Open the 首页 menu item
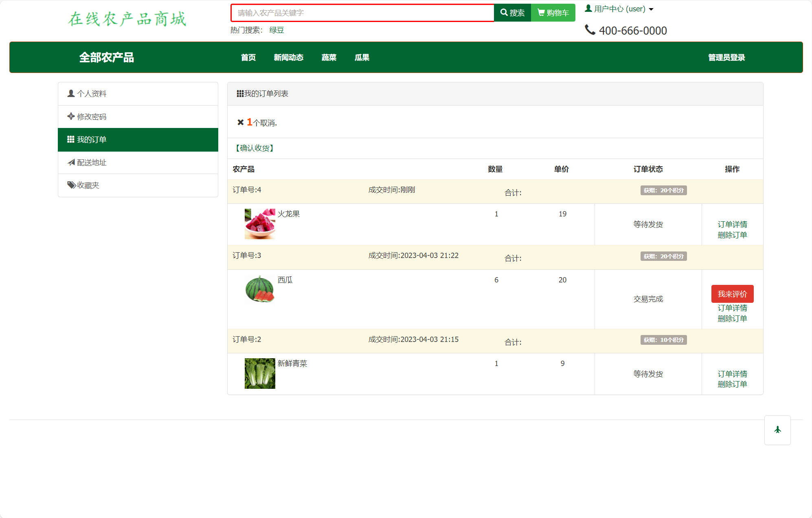Viewport: 812px width, 518px height. pos(248,57)
